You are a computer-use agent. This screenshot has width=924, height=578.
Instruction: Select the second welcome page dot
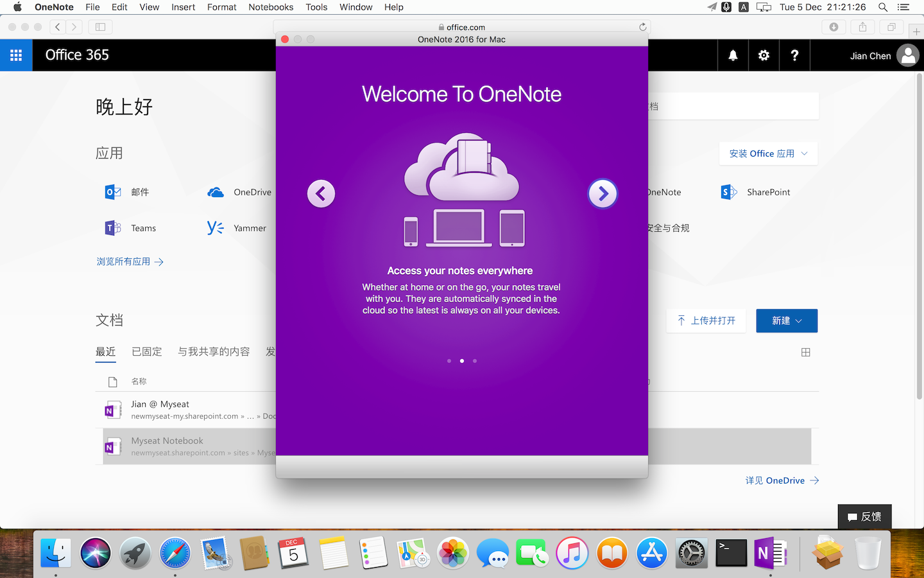tap(462, 361)
